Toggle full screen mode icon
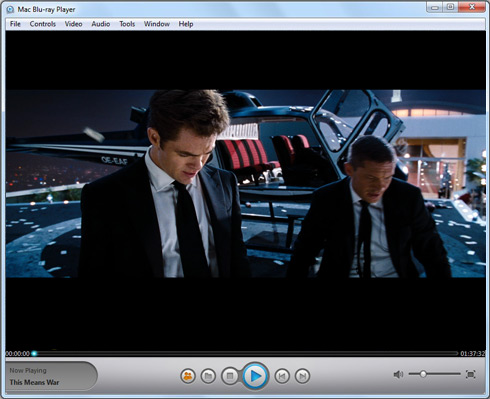This screenshot has height=399, width=490. [471, 374]
